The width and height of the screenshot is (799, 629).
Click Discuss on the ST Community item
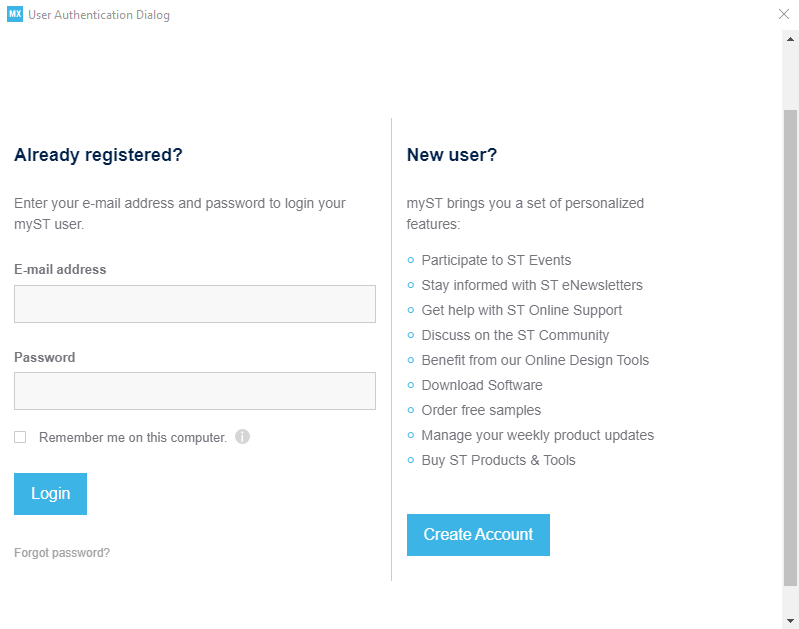point(515,335)
